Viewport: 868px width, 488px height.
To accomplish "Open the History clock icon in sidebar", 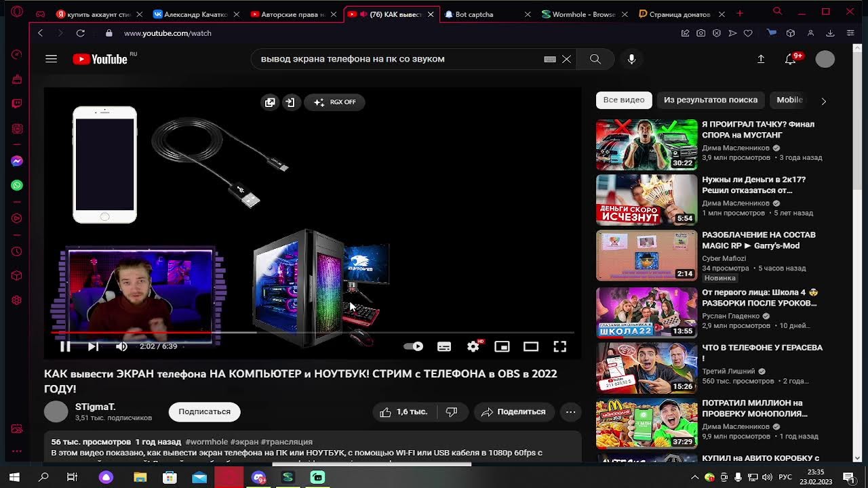I will pyautogui.click(x=17, y=251).
